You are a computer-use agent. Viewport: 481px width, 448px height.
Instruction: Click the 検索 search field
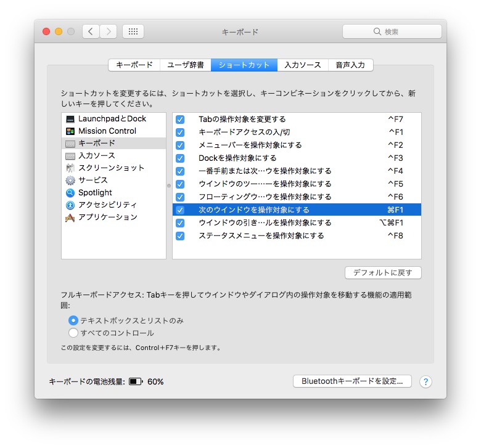(392, 31)
